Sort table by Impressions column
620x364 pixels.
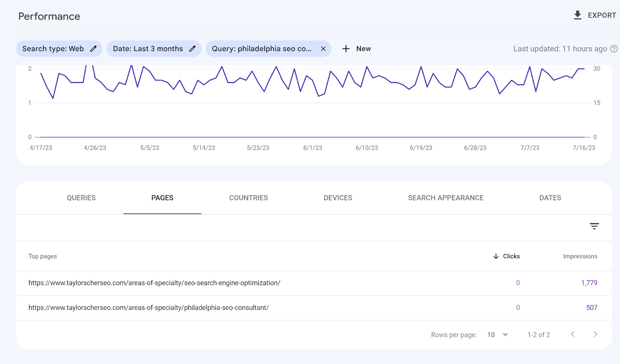(x=580, y=256)
